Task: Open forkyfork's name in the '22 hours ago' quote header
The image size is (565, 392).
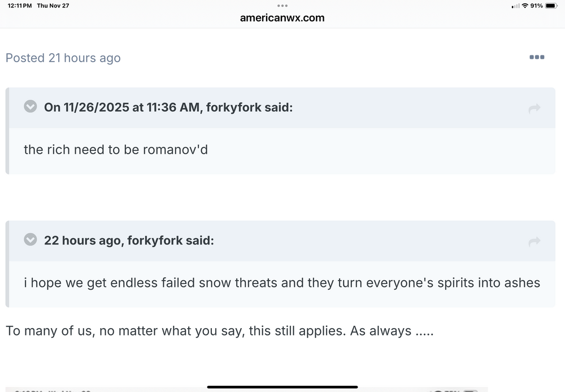Action: 155,241
